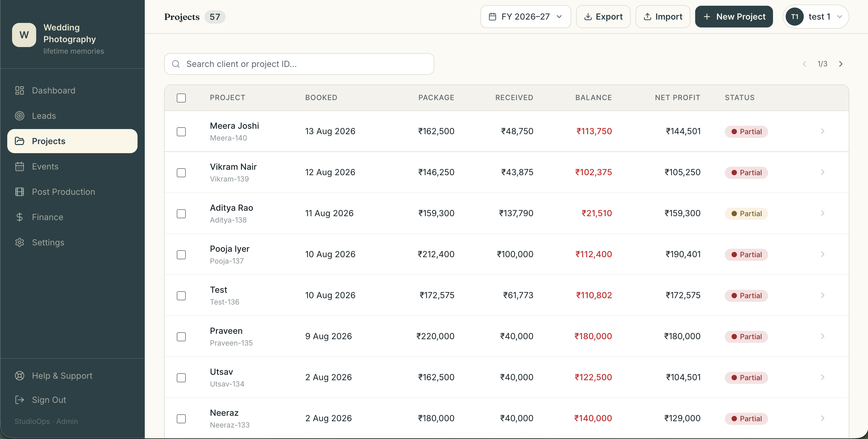Click the previous page arrow
Screen dimensions: 868x439
[804, 64]
